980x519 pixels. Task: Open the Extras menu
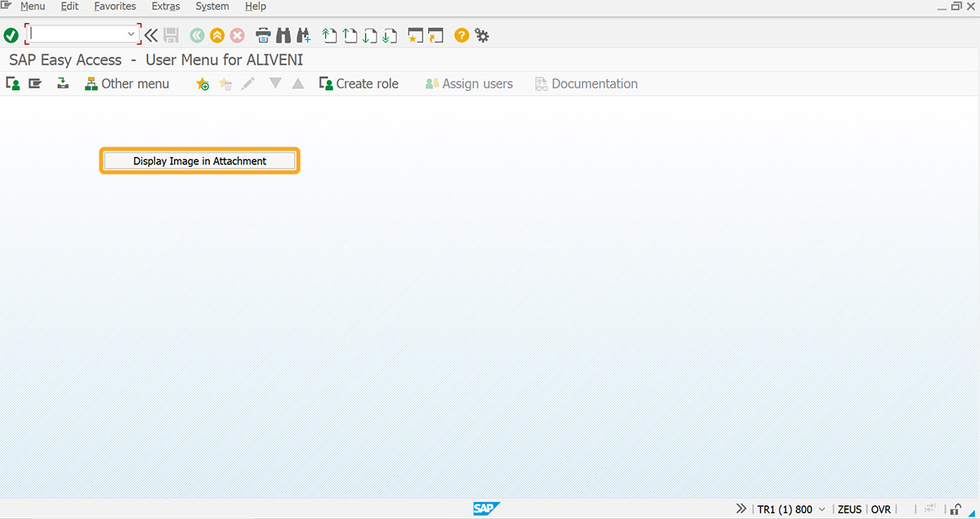pos(166,7)
